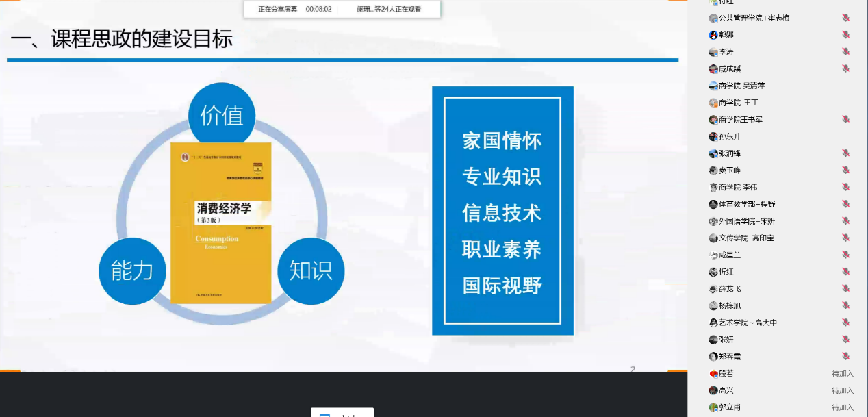Select participant 商学院 吴洁萍 in list
This screenshot has width=868, height=417.
741,86
